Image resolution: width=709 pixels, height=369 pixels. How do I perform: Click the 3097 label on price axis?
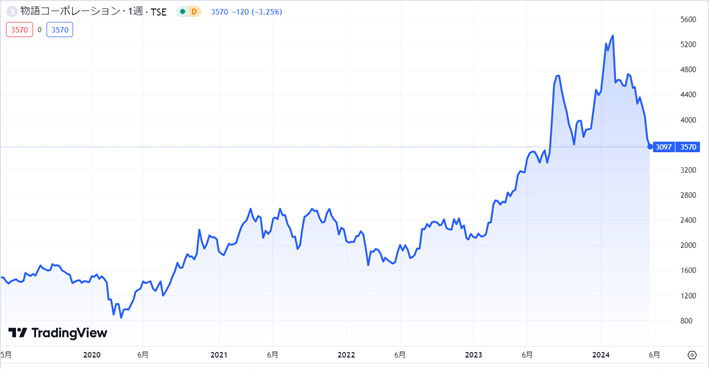664,147
